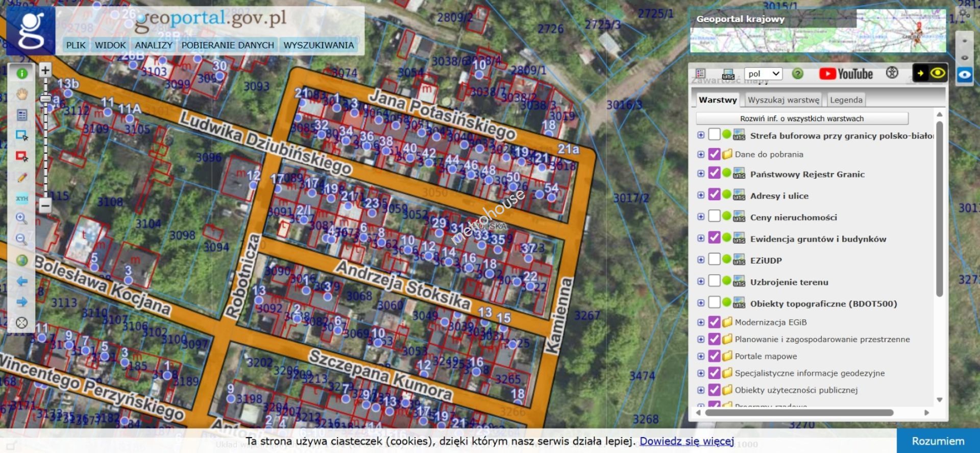The height and width of the screenshot is (453, 980).
Task: Turn on Uzbrojenie terenu layer checkbox
Action: tap(714, 281)
